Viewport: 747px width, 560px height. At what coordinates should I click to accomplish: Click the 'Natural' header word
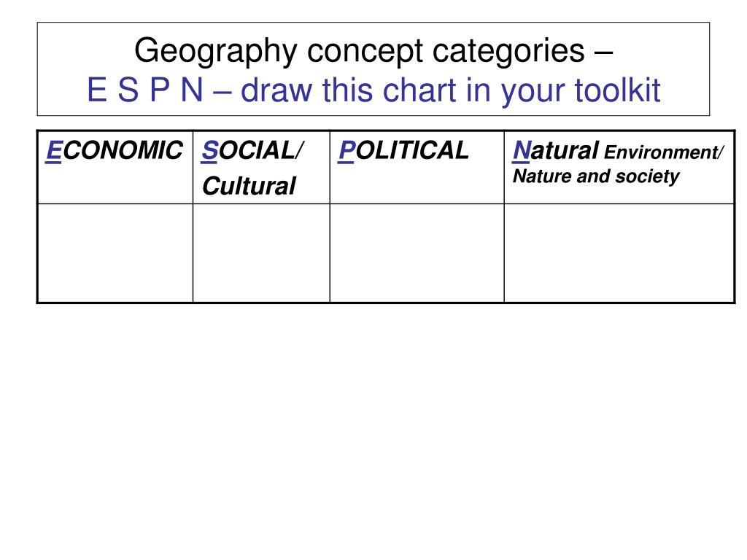coord(555,151)
